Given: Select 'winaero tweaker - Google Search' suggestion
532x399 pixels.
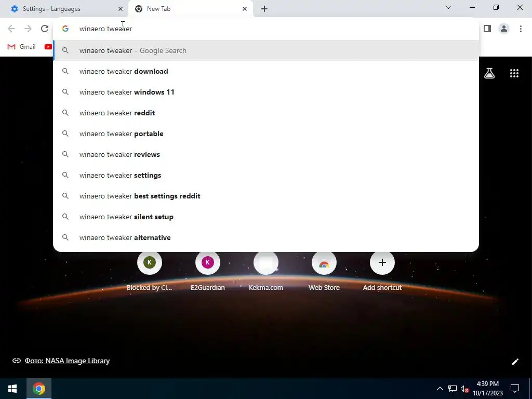Looking at the screenshot, I should (266, 50).
